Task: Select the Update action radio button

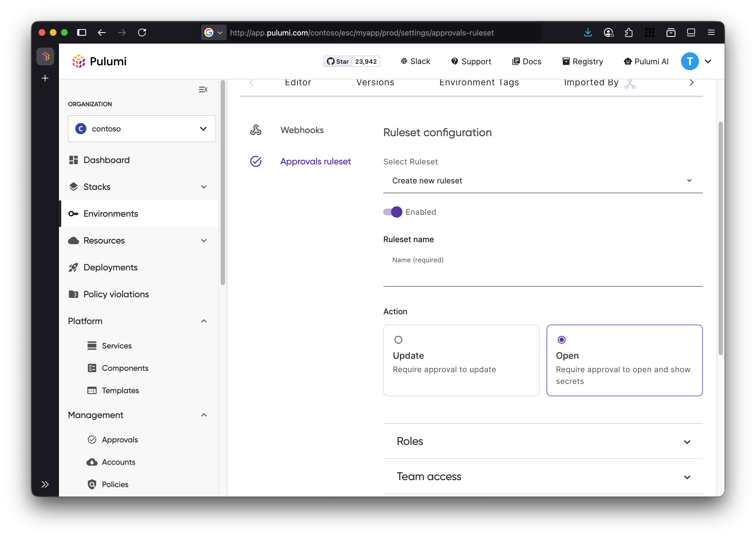Action: (x=398, y=339)
